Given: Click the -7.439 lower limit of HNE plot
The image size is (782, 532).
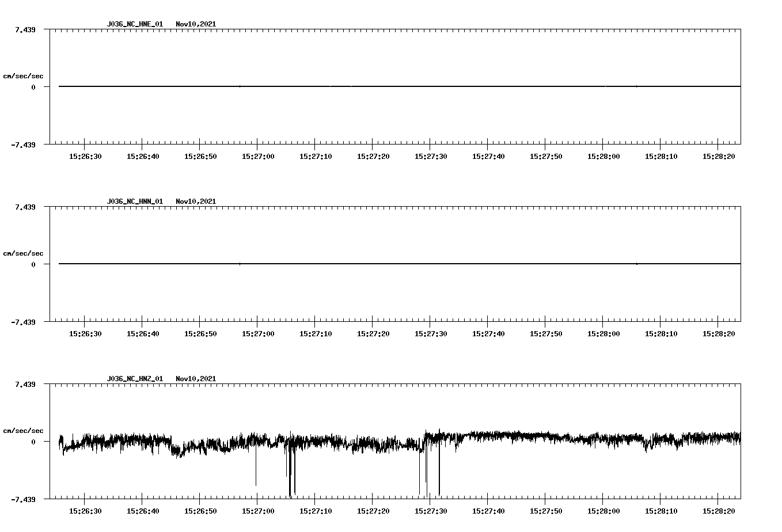Looking at the screenshot, I should [23, 145].
